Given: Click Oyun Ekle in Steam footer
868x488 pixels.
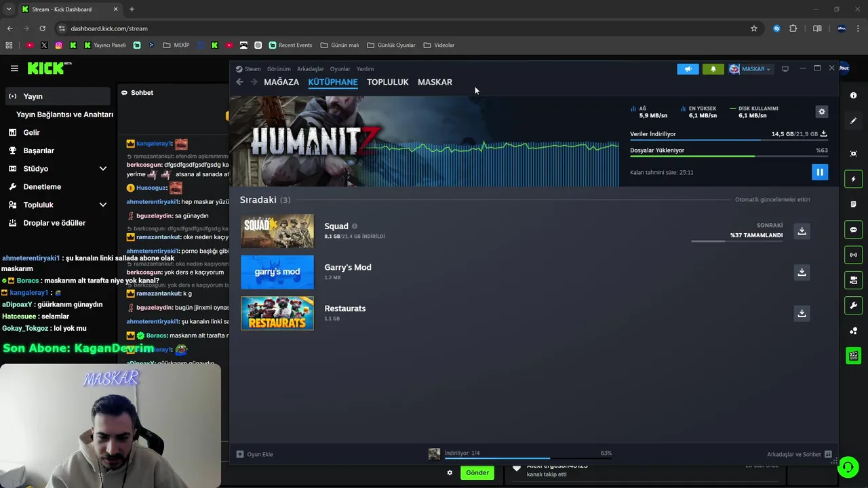Looking at the screenshot, I should click(x=255, y=454).
